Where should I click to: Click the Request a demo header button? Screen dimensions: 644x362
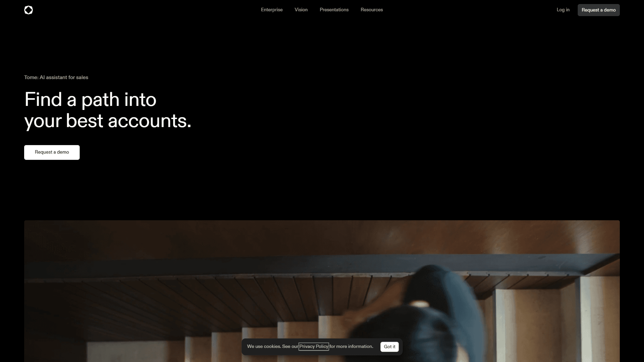pos(598,10)
